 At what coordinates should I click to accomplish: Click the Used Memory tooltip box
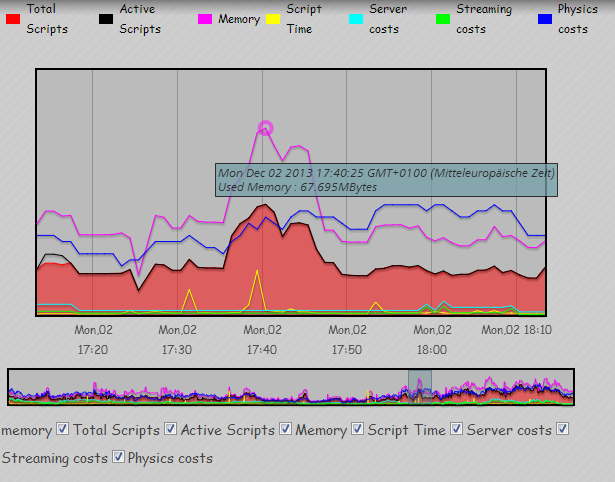[x=385, y=180]
